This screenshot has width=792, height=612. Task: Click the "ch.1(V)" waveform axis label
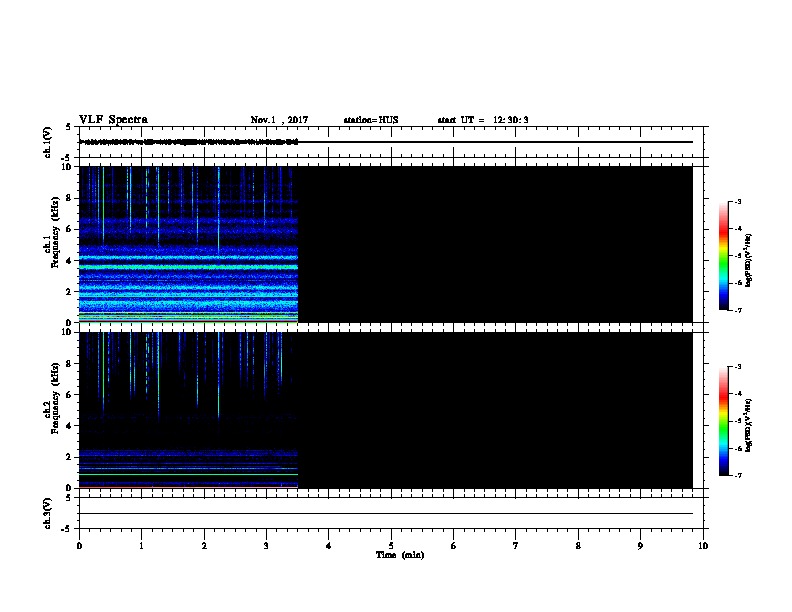tap(48, 142)
